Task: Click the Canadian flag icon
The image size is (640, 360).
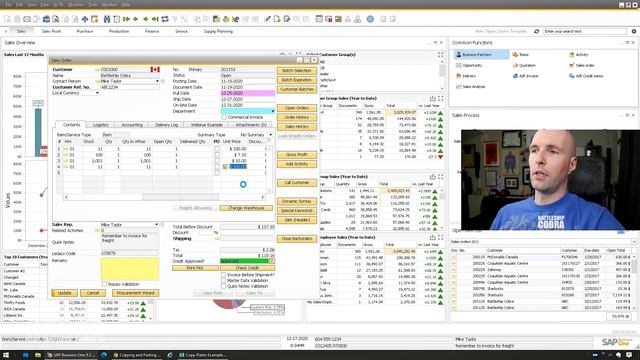Action: click(155, 70)
